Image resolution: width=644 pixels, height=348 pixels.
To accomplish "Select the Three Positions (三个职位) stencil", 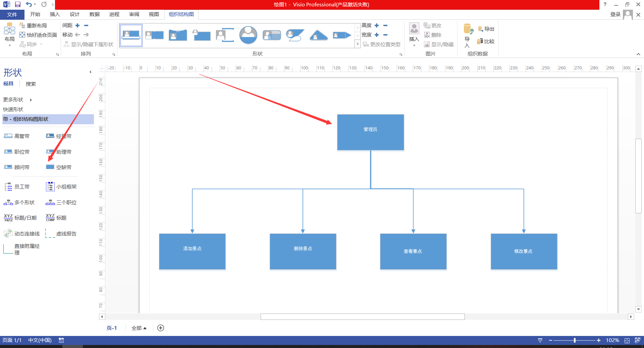I will tap(61, 202).
